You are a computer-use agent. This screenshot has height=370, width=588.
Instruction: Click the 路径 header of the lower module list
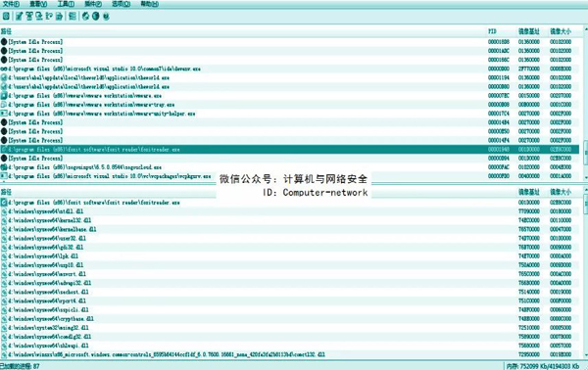point(6,192)
